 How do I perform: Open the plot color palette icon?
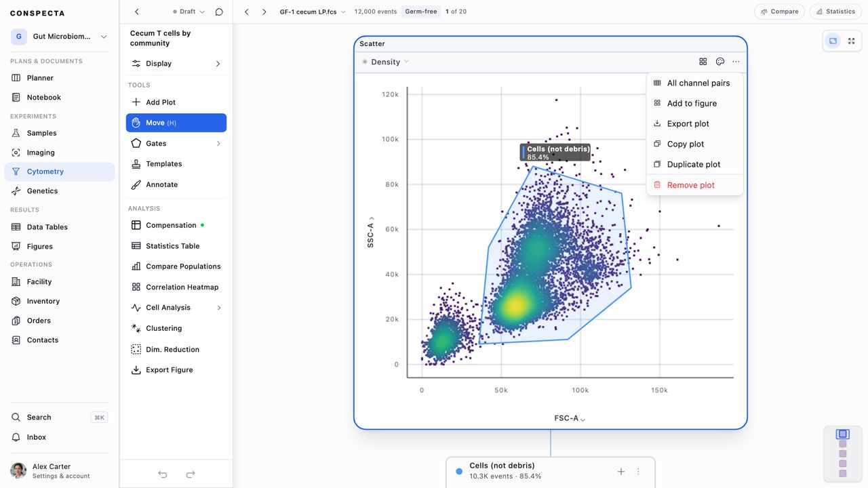tap(720, 62)
